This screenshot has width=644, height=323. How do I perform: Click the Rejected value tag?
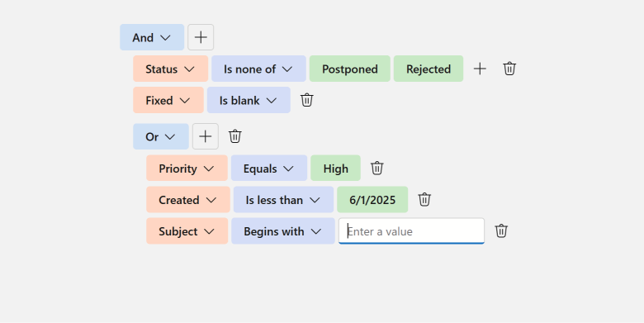(x=429, y=69)
